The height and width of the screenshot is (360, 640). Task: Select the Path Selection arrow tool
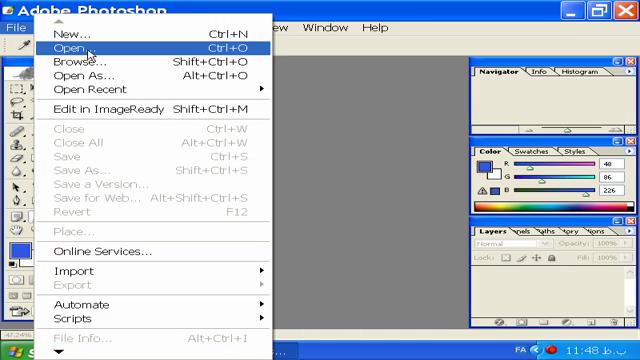coord(16,187)
